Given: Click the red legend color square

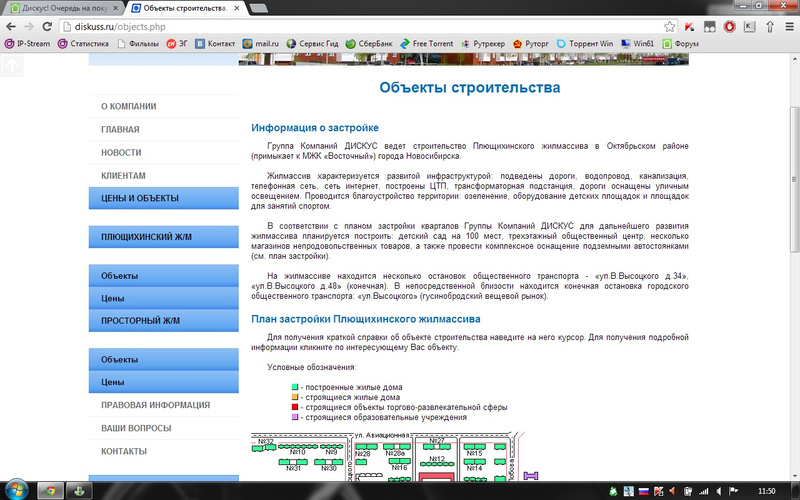Looking at the screenshot, I should (x=295, y=407).
